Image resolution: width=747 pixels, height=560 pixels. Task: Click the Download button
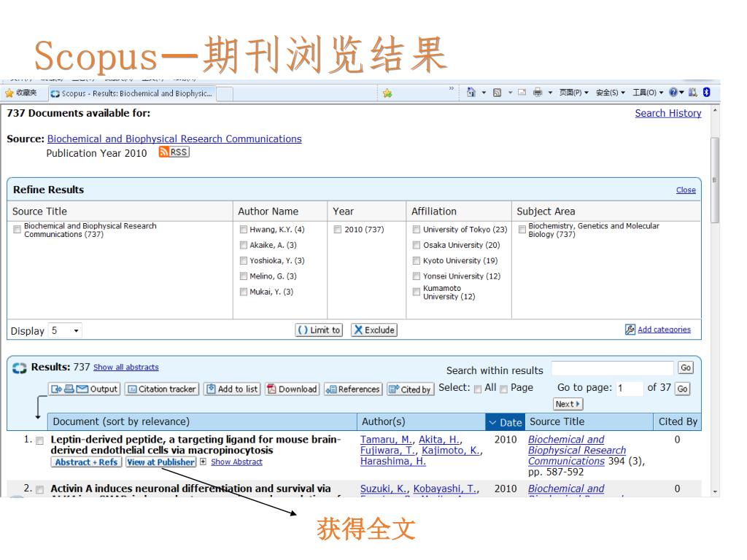click(x=292, y=389)
